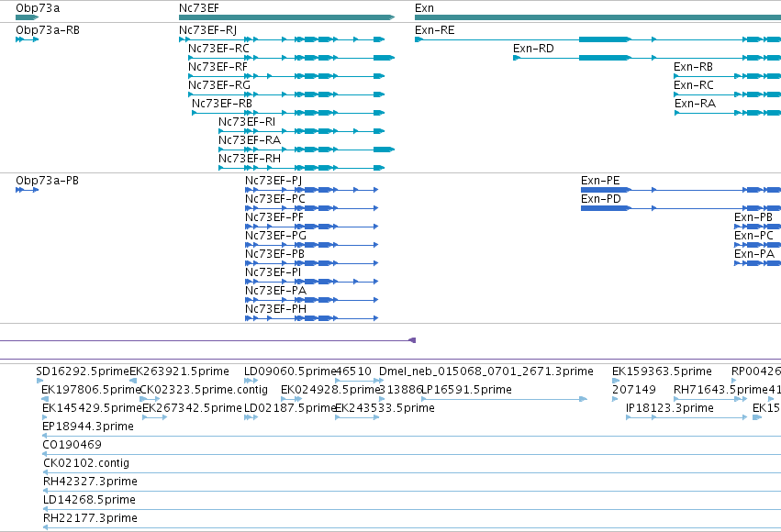The image size is (781, 532).
Task: Click the Nc73EF-RB transcript label
Action: tap(222, 104)
